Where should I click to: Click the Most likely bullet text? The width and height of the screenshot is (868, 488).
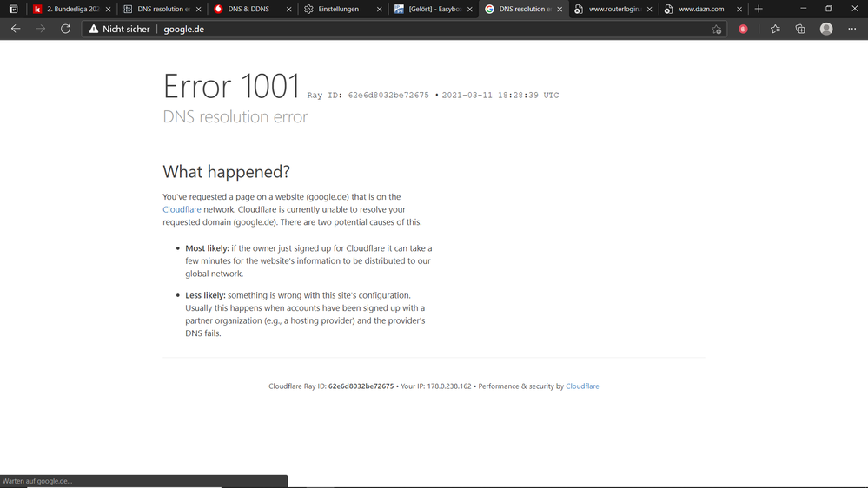pyautogui.click(x=309, y=260)
